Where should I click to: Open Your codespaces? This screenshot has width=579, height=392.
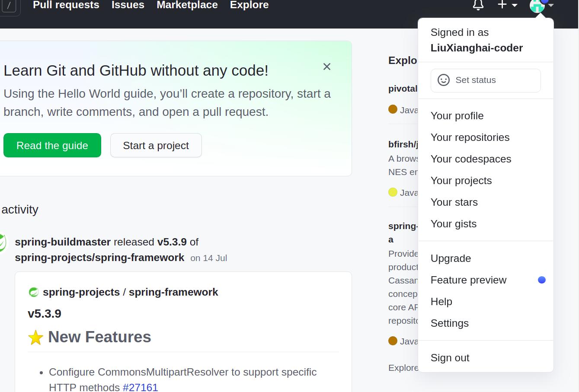[x=486, y=159]
